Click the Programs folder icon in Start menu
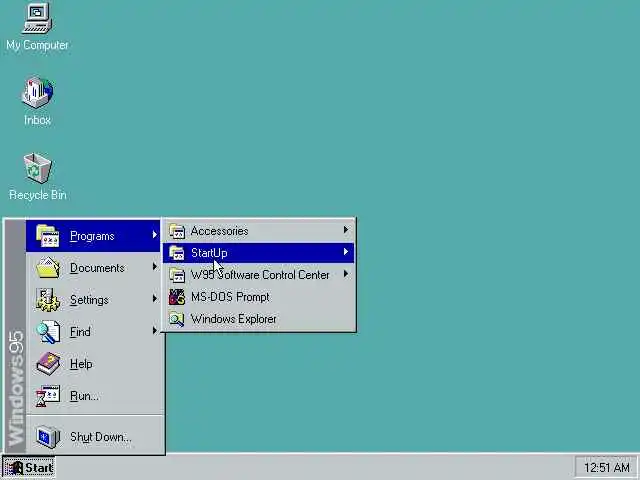640x480 pixels. point(48,236)
